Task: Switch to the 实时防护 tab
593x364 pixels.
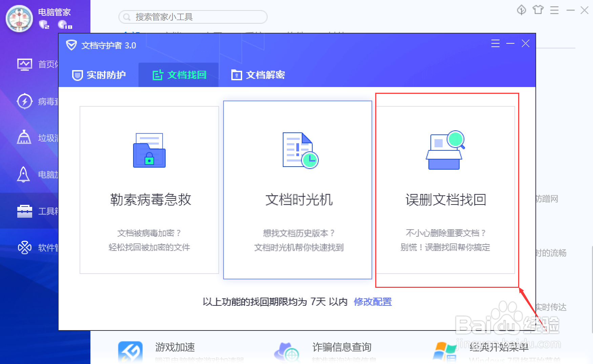Action: click(99, 75)
